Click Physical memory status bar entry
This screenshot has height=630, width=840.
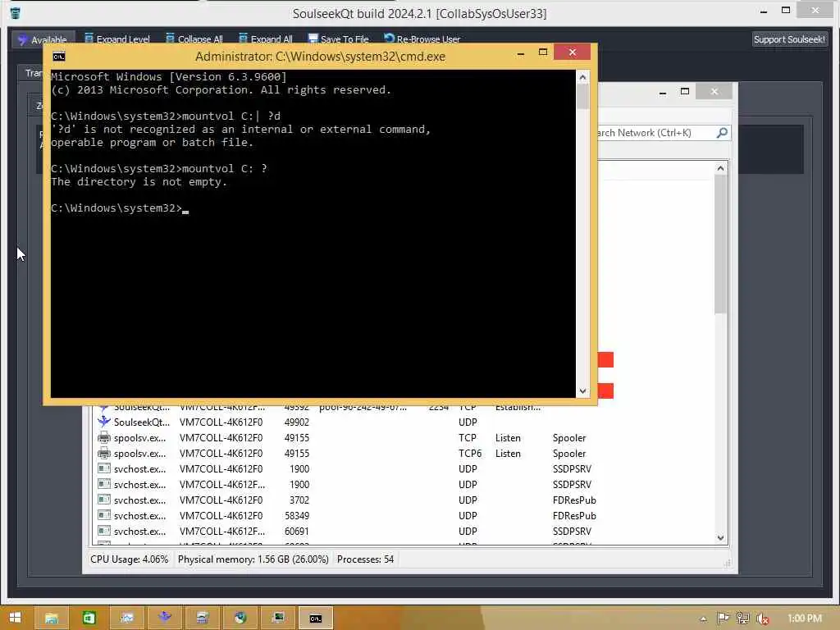point(253,559)
